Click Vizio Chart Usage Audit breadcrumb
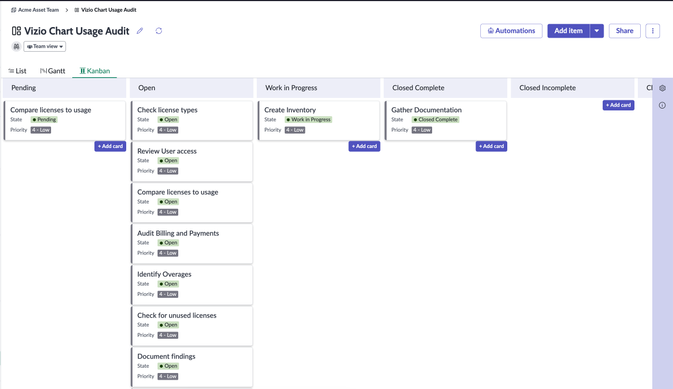This screenshot has height=389, width=673. [106, 10]
